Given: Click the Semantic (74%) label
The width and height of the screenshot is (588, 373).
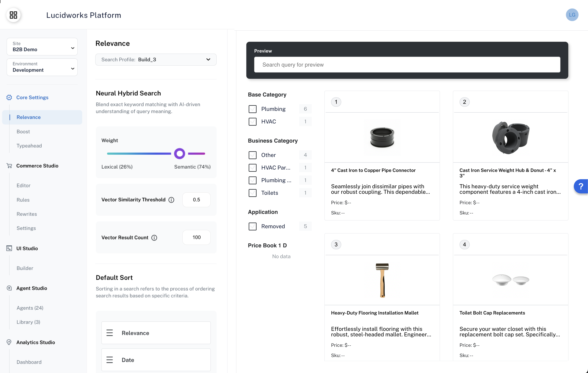Looking at the screenshot, I should click(x=192, y=167).
